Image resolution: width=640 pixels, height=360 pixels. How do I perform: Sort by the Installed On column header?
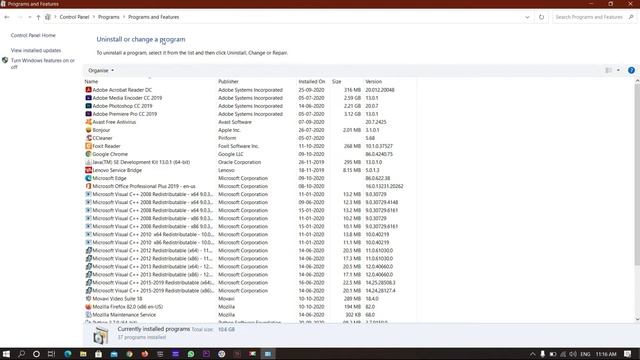click(x=313, y=82)
